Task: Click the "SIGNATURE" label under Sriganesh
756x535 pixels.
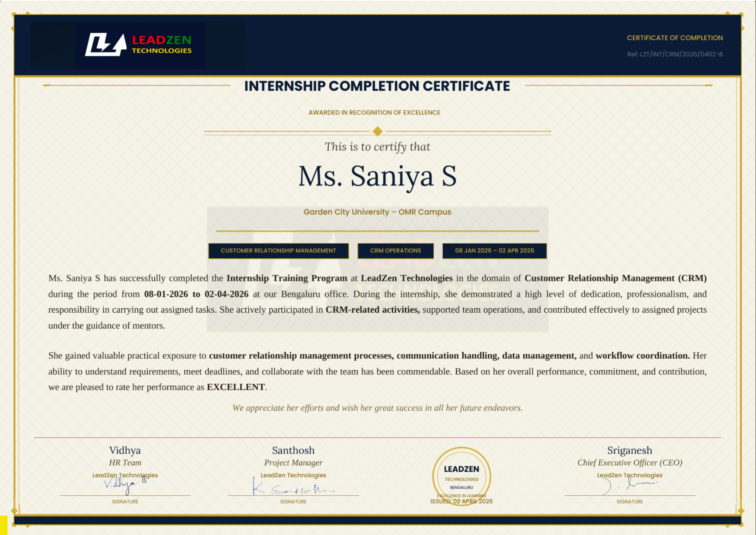Action: coord(630,501)
